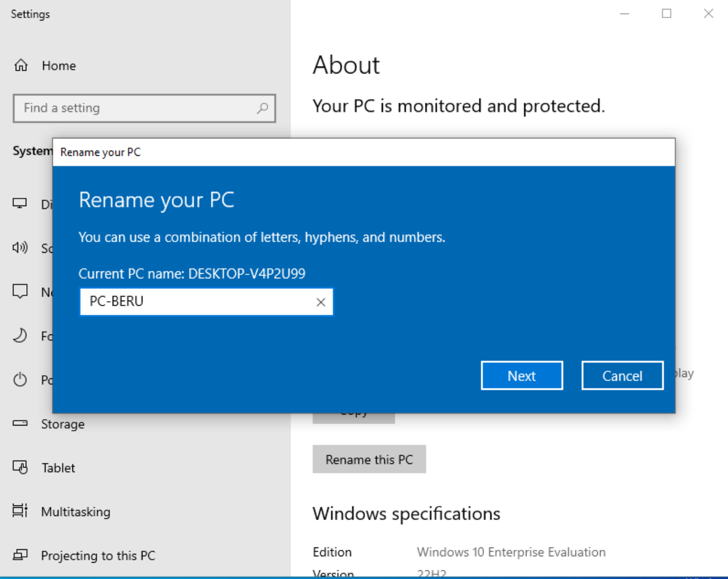The height and width of the screenshot is (579, 728).
Task: Click the magnifier icon in the search box
Action: point(263,108)
